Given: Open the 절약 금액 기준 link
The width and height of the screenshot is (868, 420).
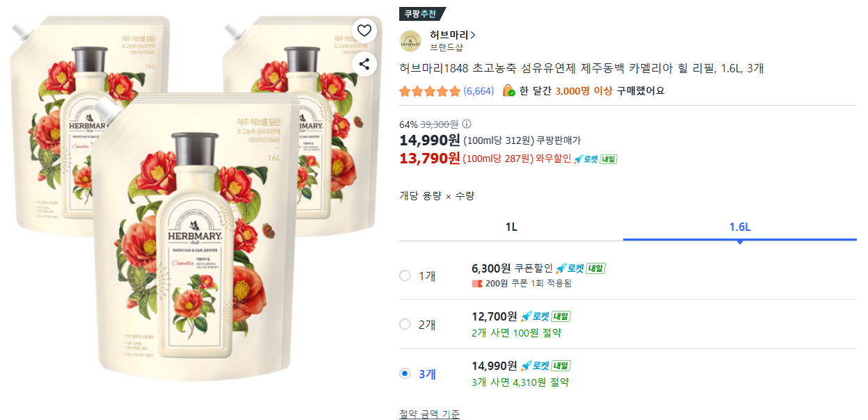Looking at the screenshot, I should 429,414.
